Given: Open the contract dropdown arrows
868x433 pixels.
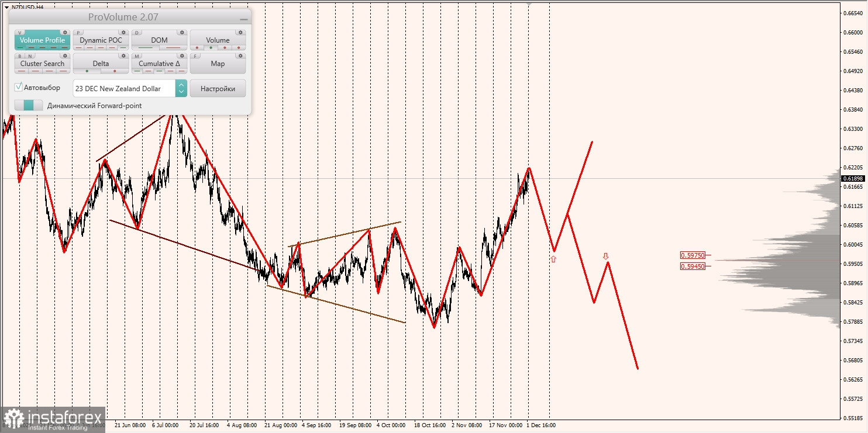Looking at the screenshot, I should 181,88.
